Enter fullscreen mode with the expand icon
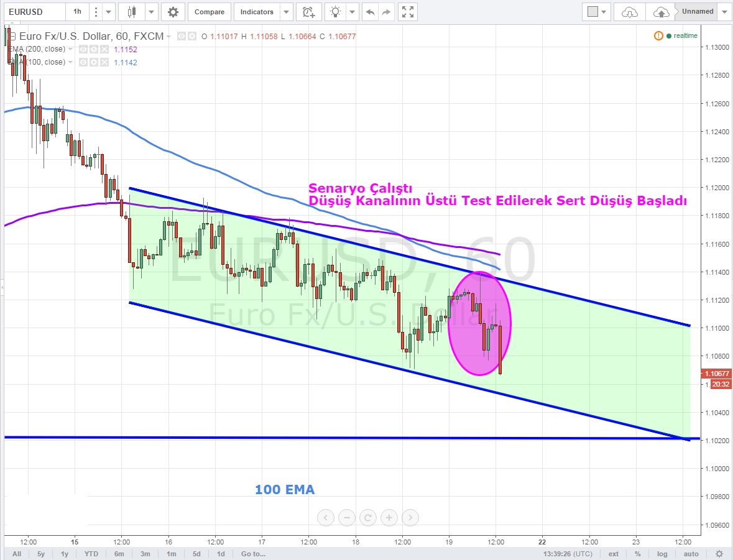This screenshot has height=560, width=733. (x=407, y=12)
